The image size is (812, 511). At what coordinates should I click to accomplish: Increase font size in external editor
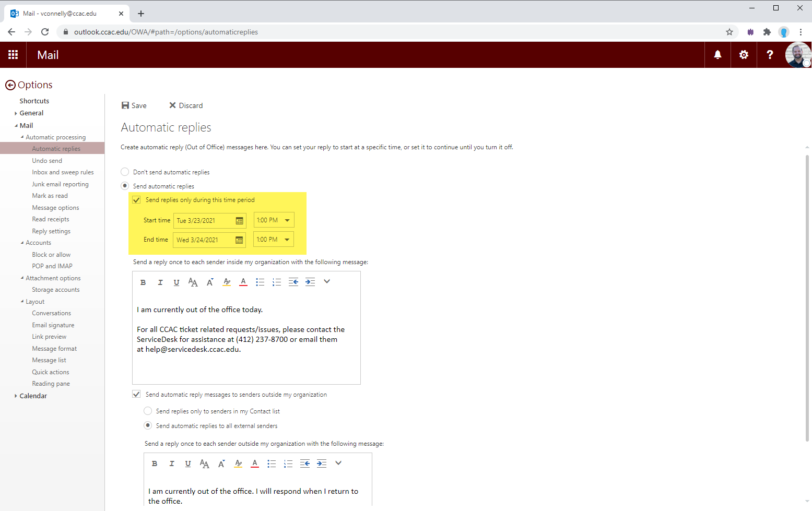(221, 464)
